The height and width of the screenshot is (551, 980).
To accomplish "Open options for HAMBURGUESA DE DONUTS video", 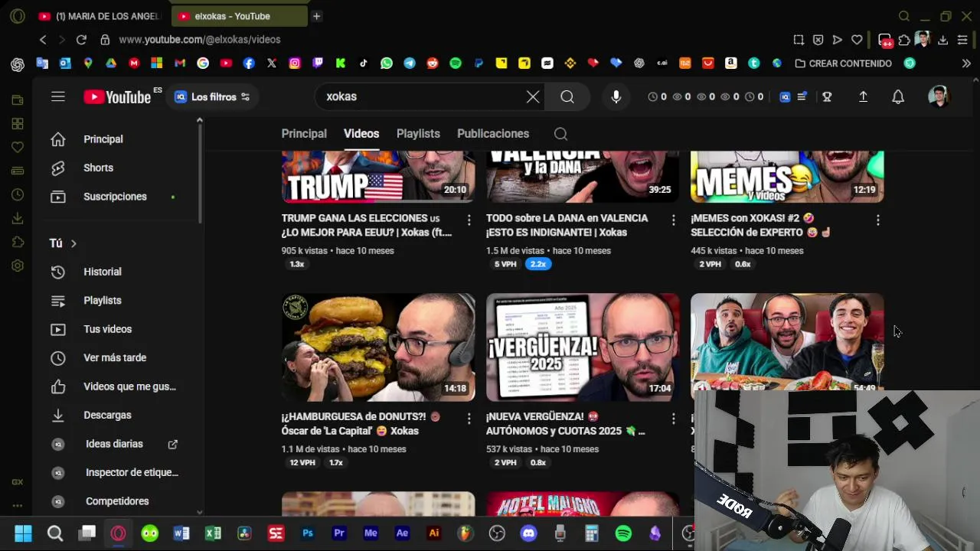I will coord(469,419).
